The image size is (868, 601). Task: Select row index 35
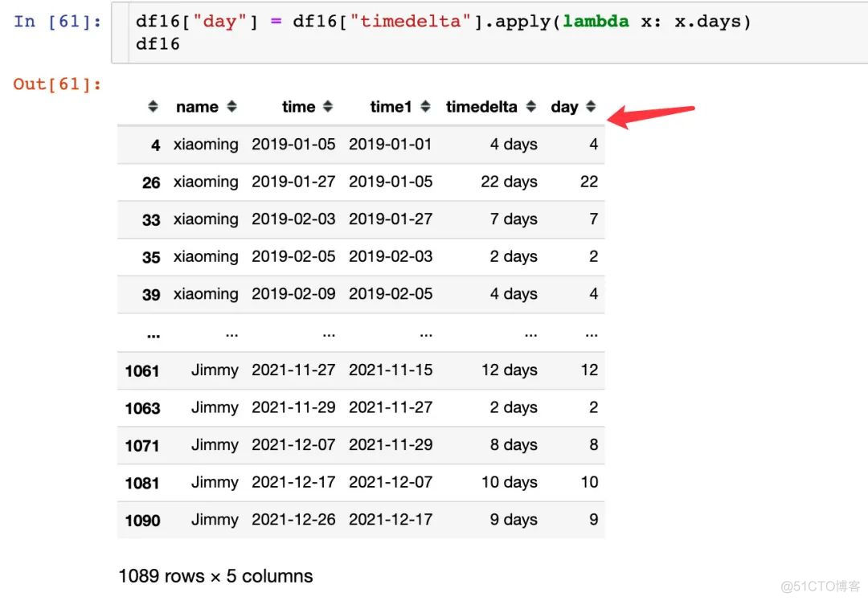click(151, 257)
